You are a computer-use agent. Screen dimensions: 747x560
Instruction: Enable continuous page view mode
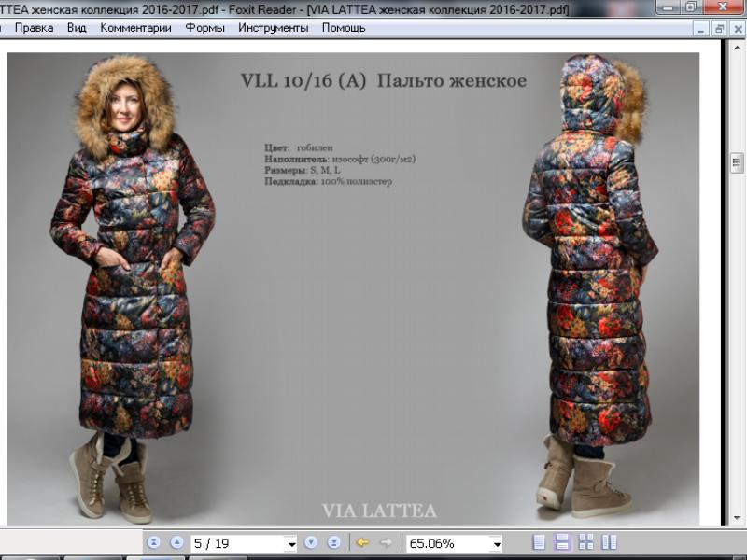(562, 542)
